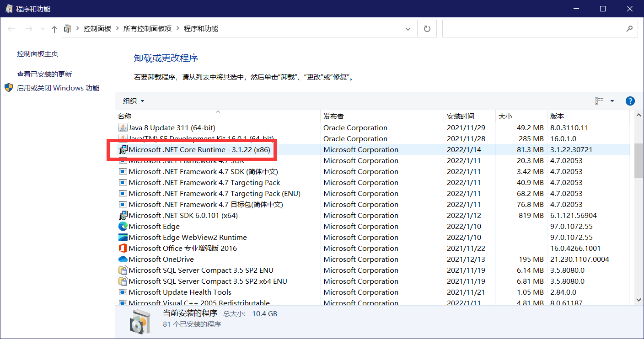Expand the address bar history dropdown
Screen dimensions: 644x339
(x=408, y=28)
